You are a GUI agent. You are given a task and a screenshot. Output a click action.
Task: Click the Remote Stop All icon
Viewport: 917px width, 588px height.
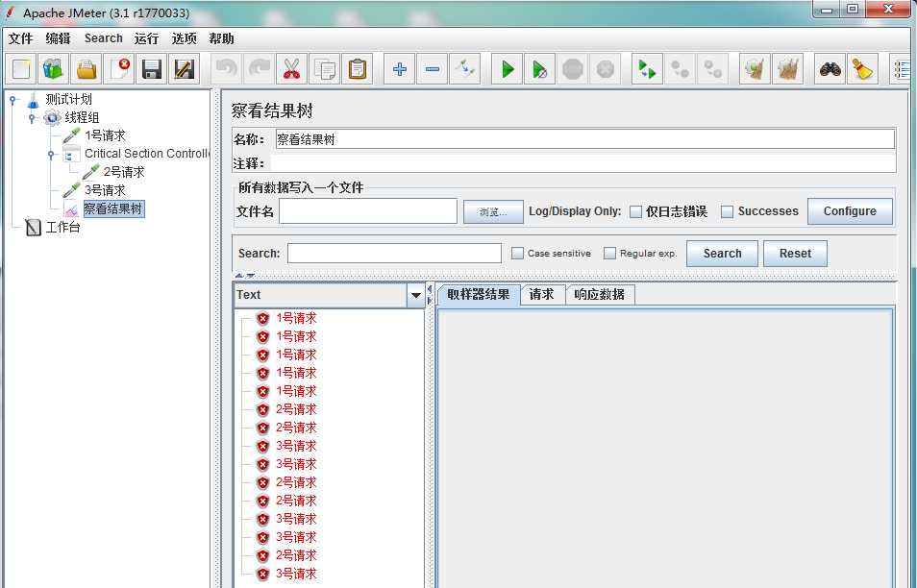pyautogui.click(x=681, y=69)
